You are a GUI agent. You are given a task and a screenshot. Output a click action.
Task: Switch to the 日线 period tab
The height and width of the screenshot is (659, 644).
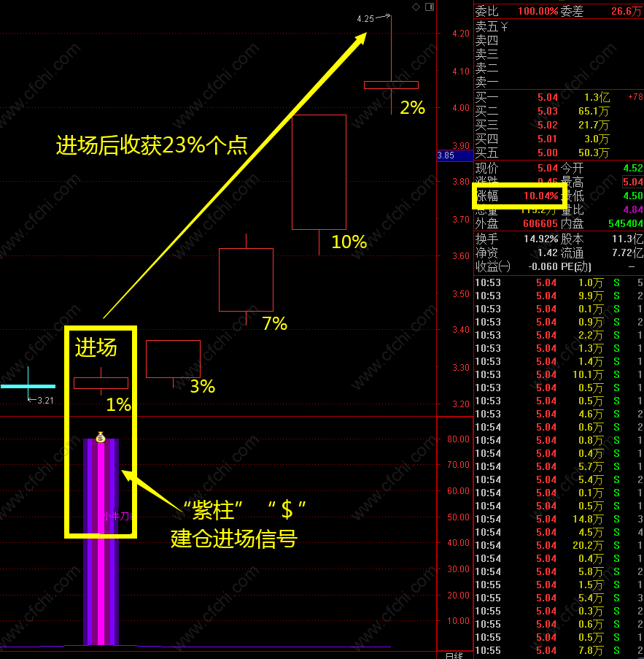tap(454, 655)
